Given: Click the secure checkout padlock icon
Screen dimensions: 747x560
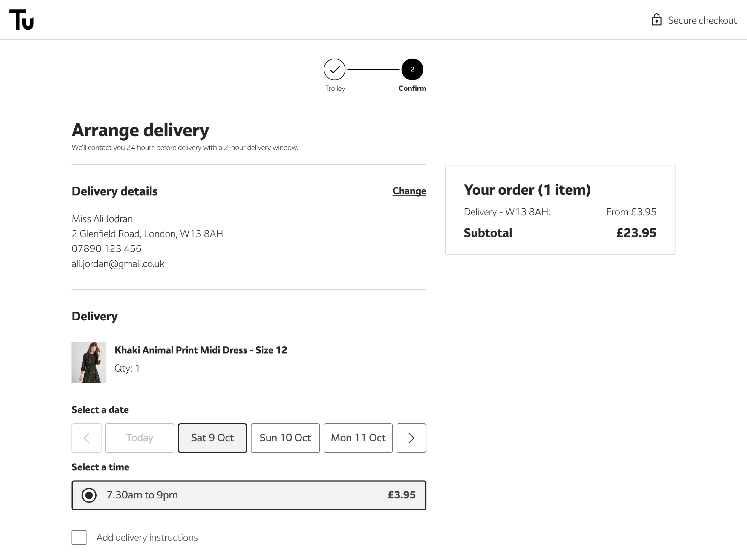Looking at the screenshot, I should pos(656,20).
